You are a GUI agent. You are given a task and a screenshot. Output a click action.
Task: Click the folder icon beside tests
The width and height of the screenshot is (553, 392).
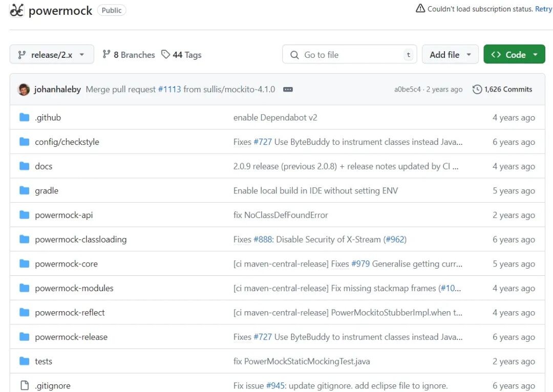click(x=25, y=361)
